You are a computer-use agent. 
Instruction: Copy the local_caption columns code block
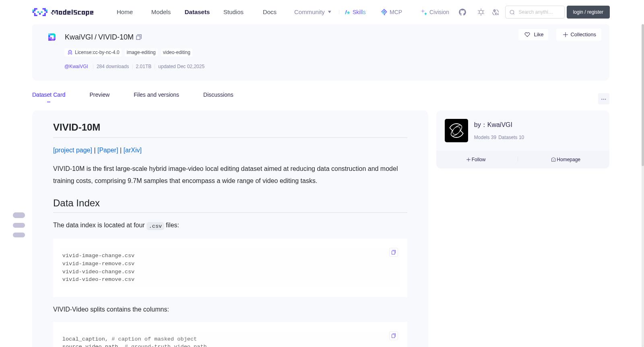[394, 336]
